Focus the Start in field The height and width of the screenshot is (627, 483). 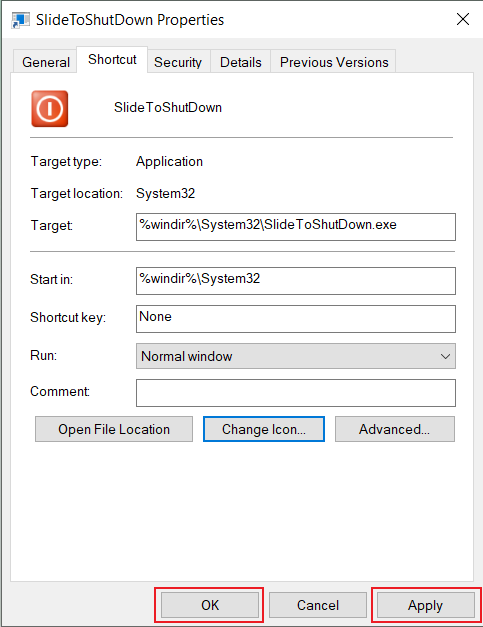pyautogui.click(x=295, y=281)
